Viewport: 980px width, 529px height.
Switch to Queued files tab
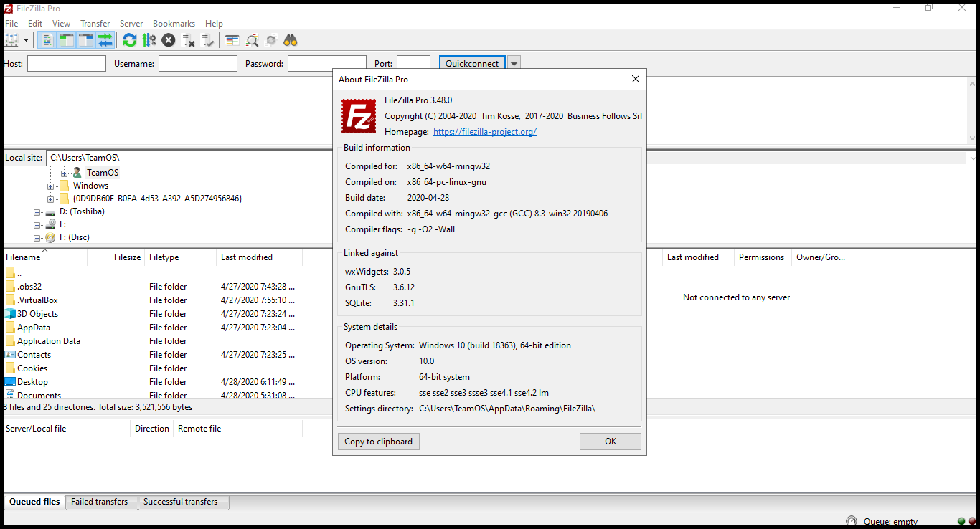pos(34,502)
